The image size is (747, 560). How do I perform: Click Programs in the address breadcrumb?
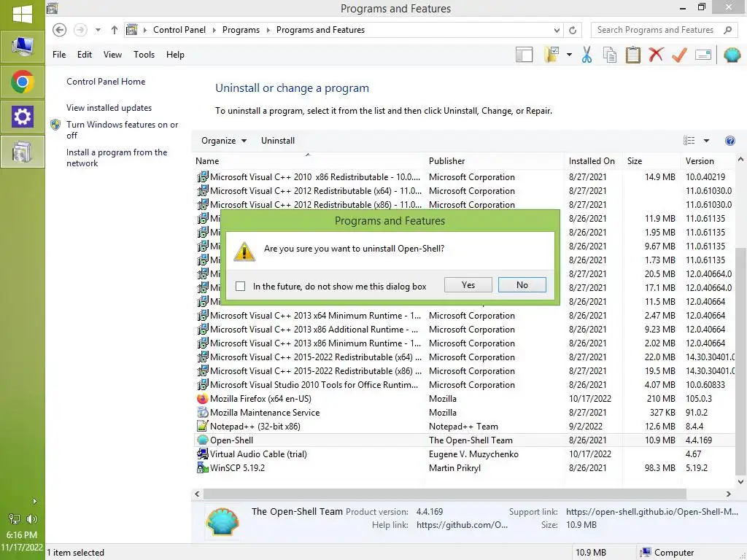tap(241, 30)
